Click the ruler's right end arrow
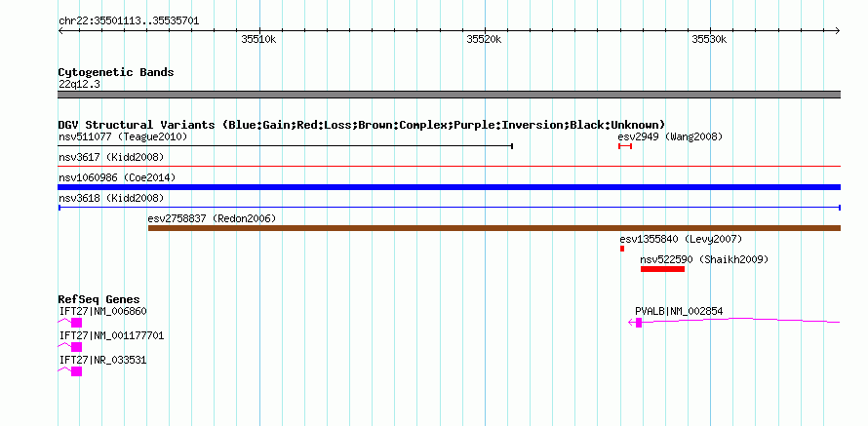 coord(838,30)
